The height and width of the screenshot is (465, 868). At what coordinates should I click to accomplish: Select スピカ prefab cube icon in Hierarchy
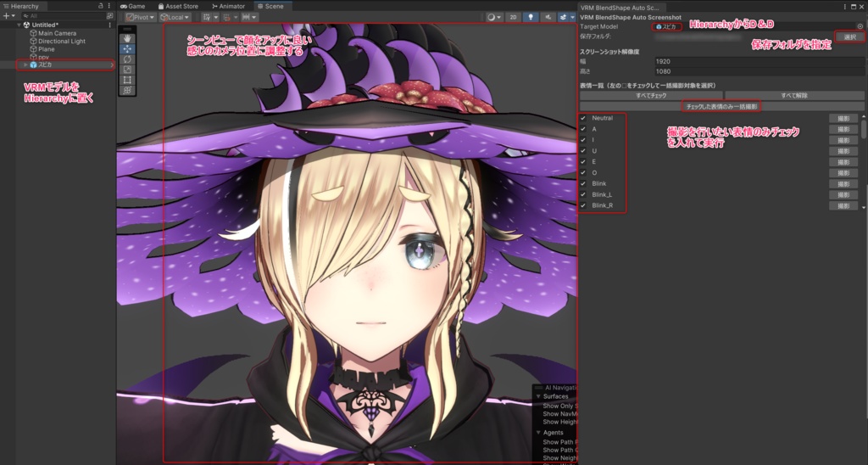33,64
